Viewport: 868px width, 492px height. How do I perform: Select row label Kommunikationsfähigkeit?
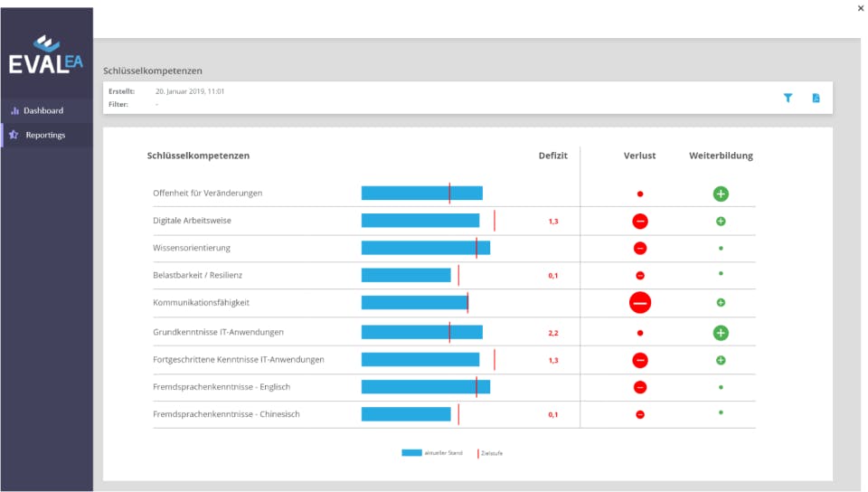201,303
